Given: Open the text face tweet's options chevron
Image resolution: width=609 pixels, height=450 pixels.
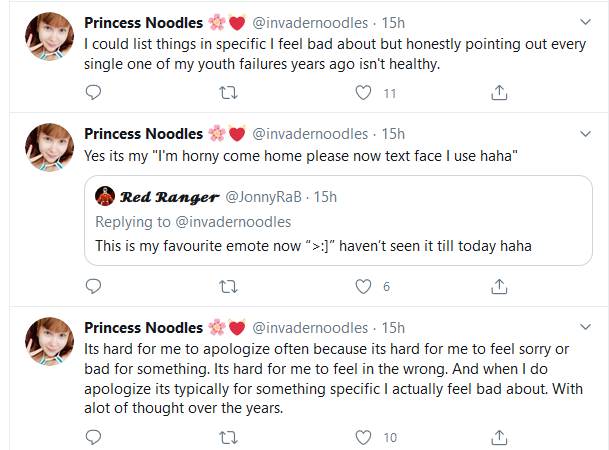Looking at the screenshot, I should pyautogui.click(x=586, y=133).
